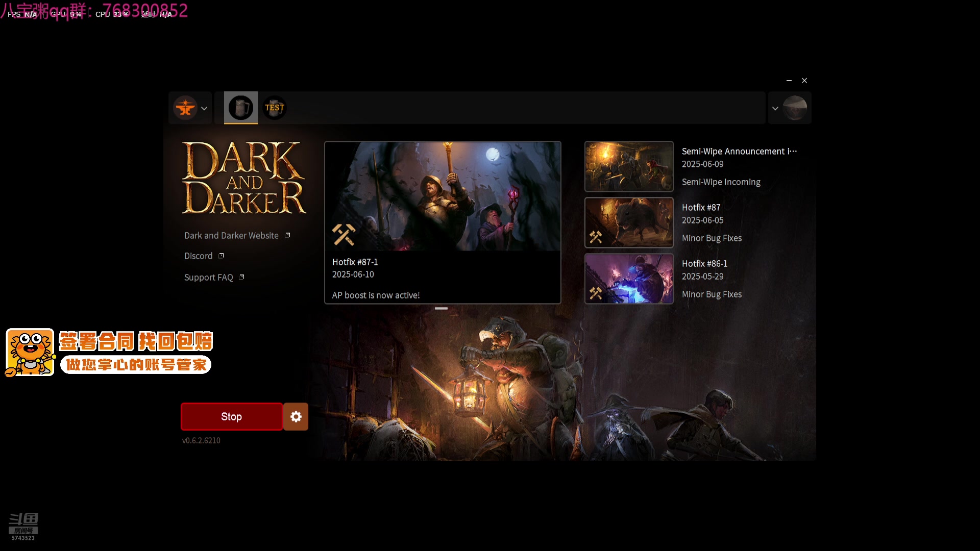Switch to the TEST server tab icon
The width and height of the screenshot is (980, 551).
[x=274, y=108]
